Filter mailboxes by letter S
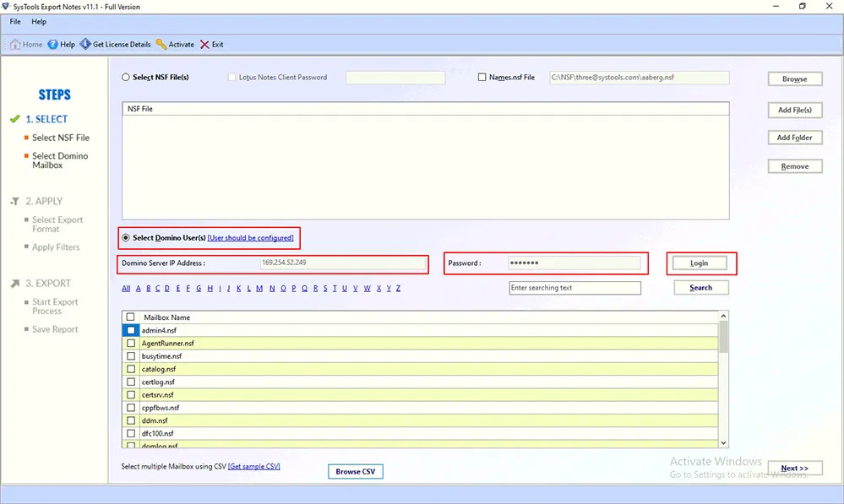 click(325, 289)
